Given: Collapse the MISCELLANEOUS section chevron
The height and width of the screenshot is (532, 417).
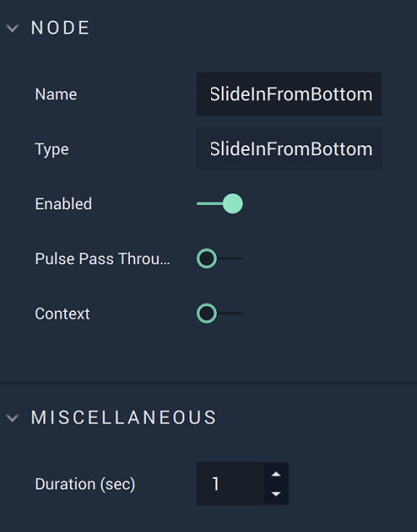Looking at the screenshot, I should tap(13, 418).
